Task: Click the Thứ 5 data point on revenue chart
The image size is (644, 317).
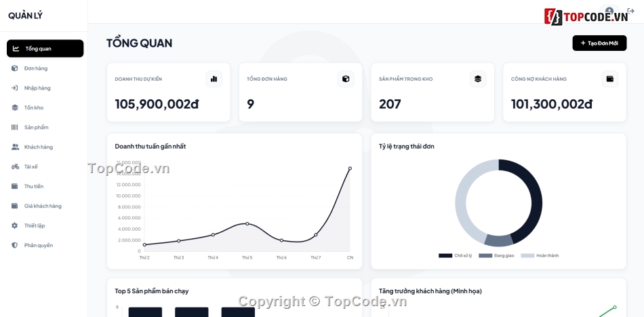Action: [x=247, y=224]
